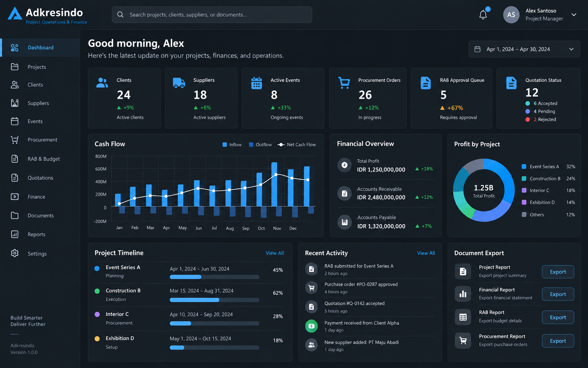This screenshot has width=588, height=368.
Task: Open Projects in the sidebar
Action: pyautogui.click(x=40, y=67)
